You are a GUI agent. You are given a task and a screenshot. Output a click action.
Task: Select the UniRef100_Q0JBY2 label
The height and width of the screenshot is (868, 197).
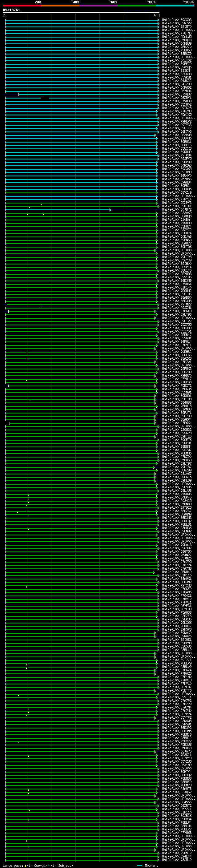(x=177, y=210)
